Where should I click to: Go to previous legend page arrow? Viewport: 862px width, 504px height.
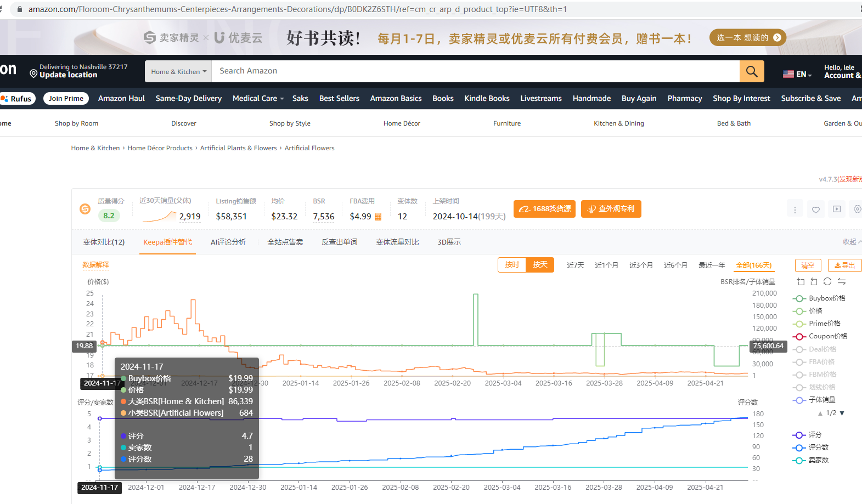click(x=820, y=413)
